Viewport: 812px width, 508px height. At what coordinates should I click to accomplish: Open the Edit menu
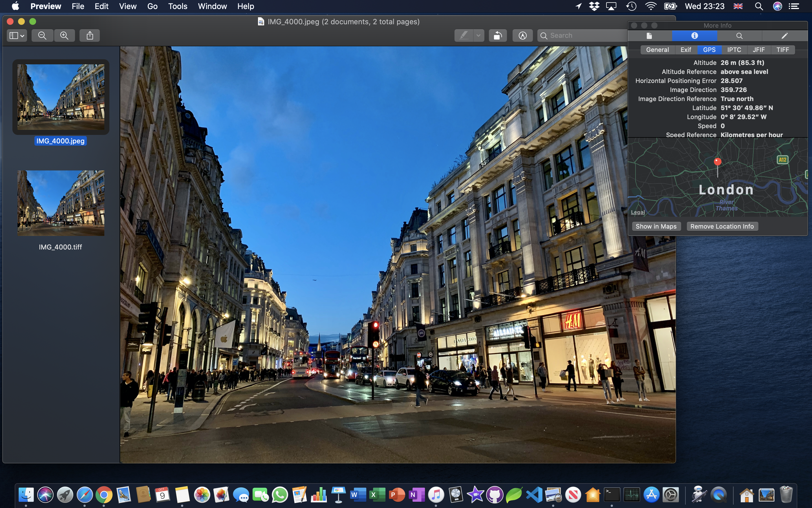click(x=101, y=6)
